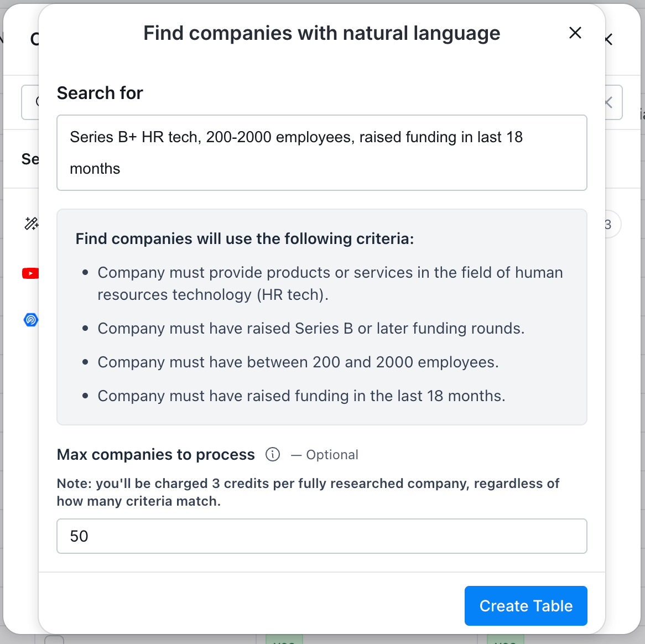The image size is (645, 644).
Task: Click the last 18 months funding criterion
Action: click(301, 396)
